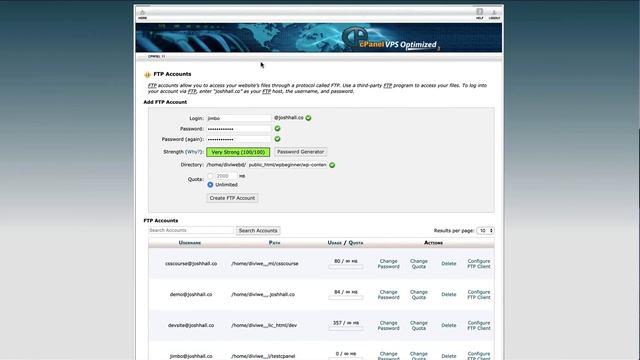
Task: Change Quota for csscourse@joshhall.co
Action: point(419,264)
